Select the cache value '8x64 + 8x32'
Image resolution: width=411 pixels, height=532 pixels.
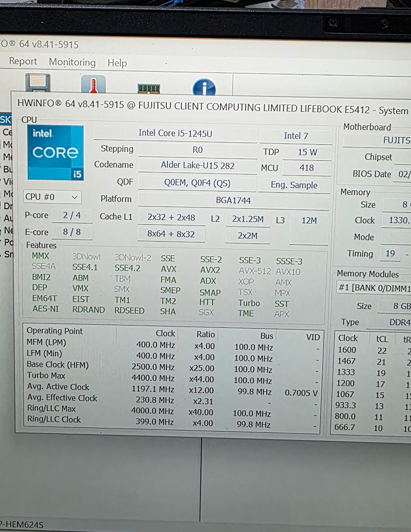171,234
